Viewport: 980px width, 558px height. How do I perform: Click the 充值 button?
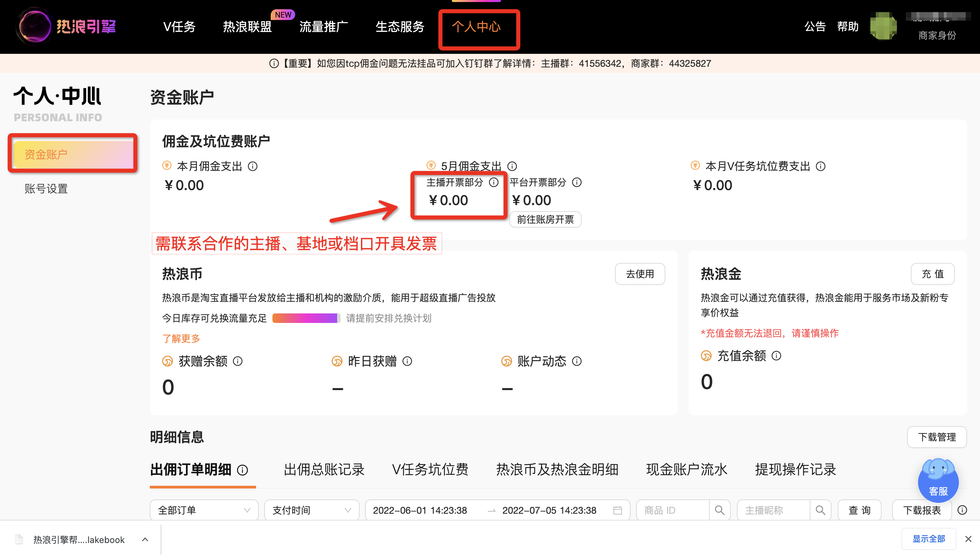(x=933, y=274)
